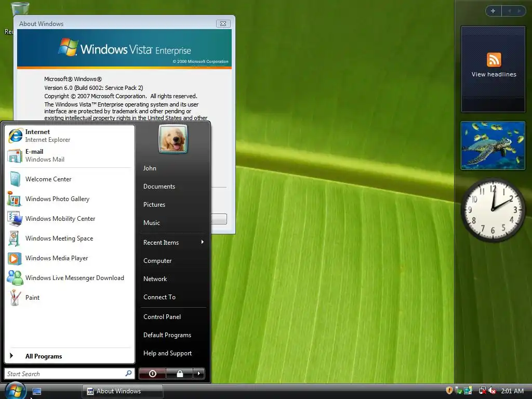
Task: Open Network from Start menu
Action: click(x=173, y=279)
